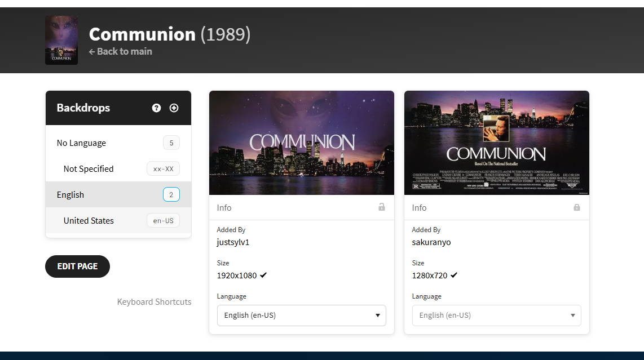The image size is (644, 360).
Task: Open the 1920x1080 Communion backdrop image
Action: (x=302, y=143)
